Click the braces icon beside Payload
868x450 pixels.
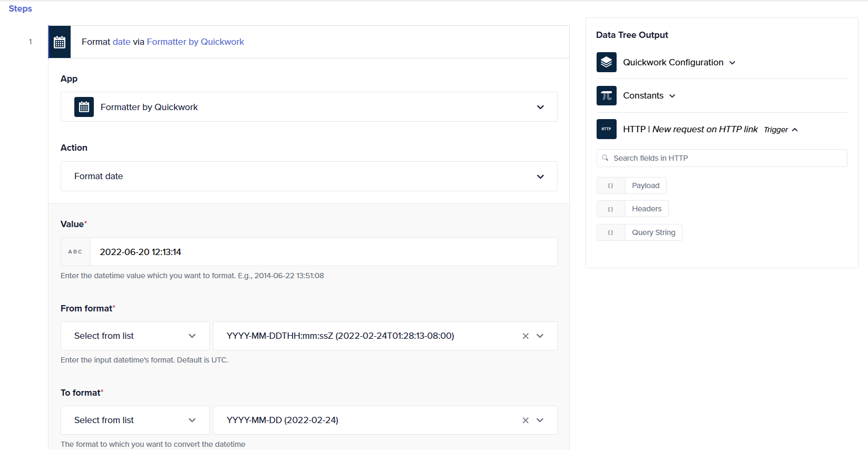click(x=611, y=185)
